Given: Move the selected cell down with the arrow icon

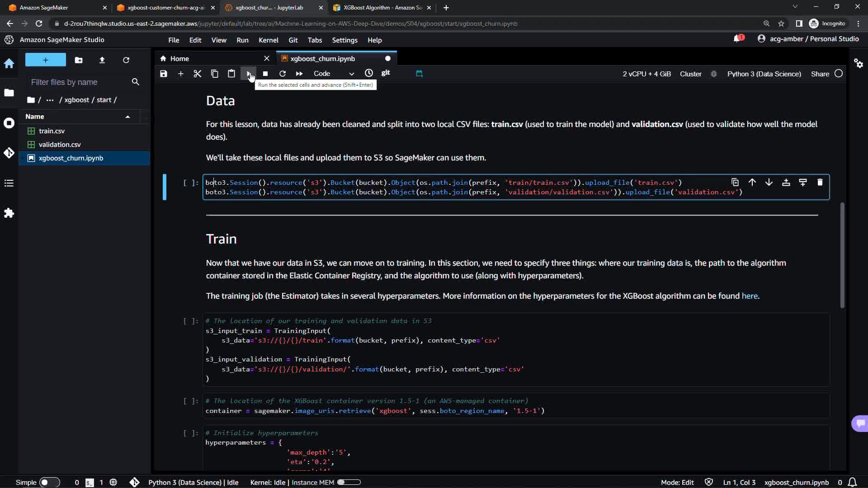Looking at the screenshot, I should tap(769, 183).
